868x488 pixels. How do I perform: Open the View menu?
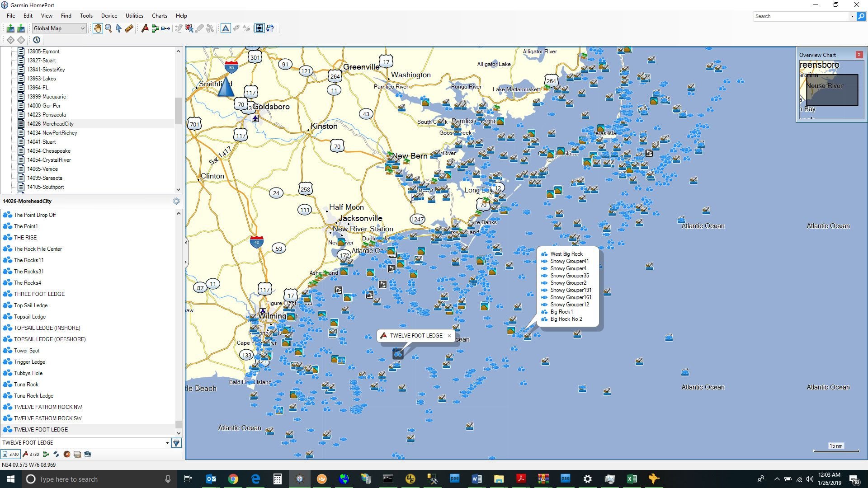(47, 16)
